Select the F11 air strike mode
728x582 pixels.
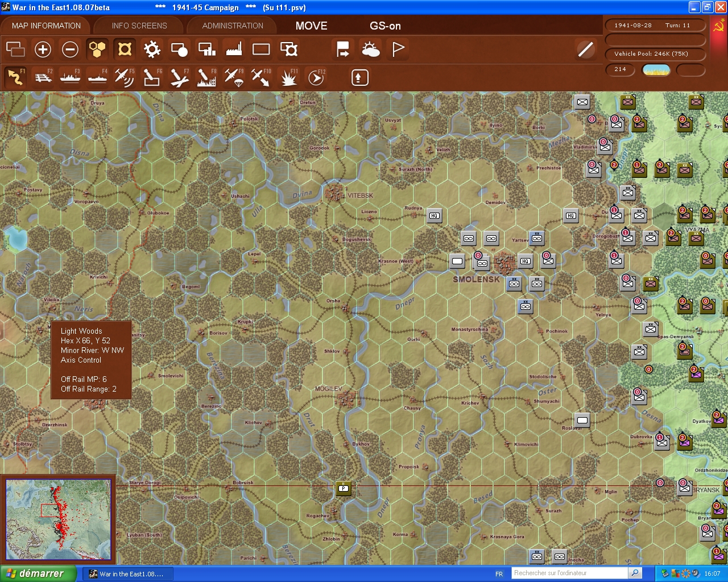[288, 77]
